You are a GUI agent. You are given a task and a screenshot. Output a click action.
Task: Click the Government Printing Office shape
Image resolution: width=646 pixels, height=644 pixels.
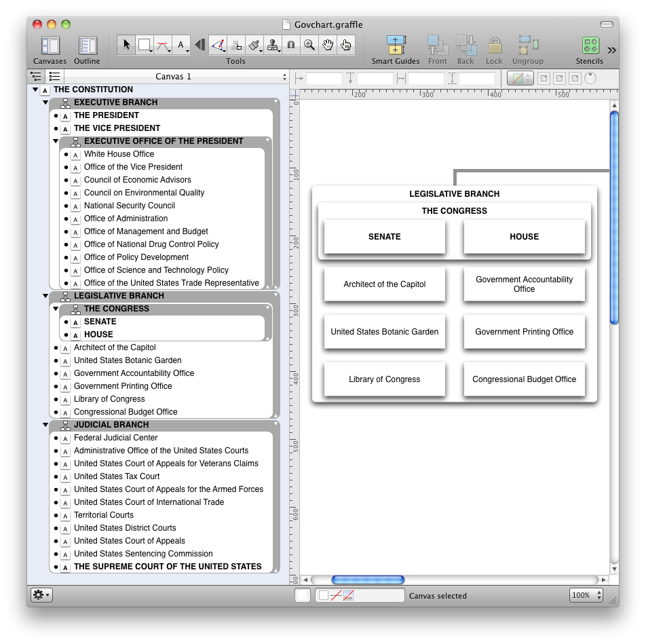coord(524,332)
